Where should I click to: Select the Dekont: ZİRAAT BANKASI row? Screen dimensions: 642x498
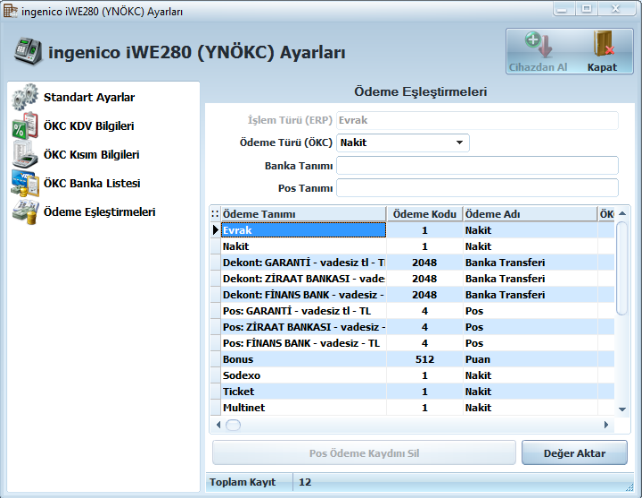point(303,279)
